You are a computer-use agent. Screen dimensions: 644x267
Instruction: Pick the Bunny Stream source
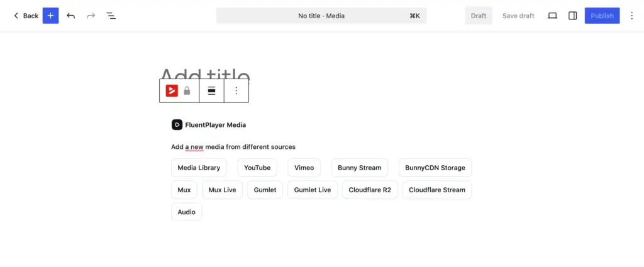[359, 168]
